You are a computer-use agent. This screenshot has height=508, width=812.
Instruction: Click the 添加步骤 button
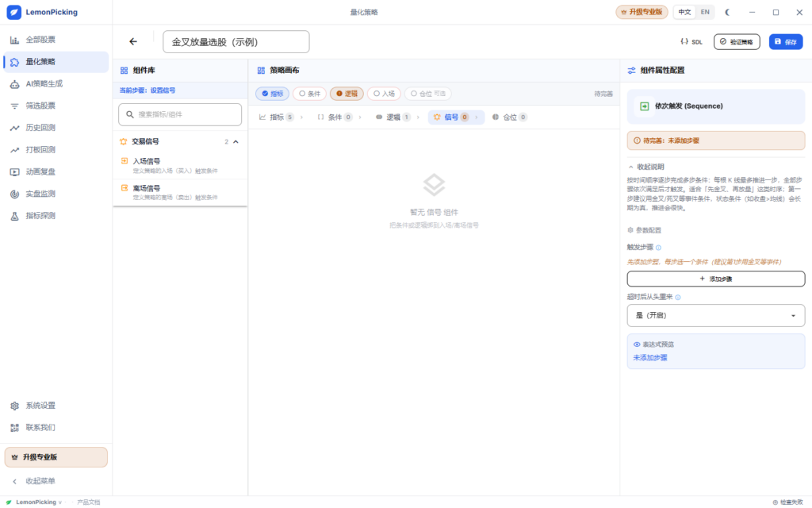coord(716,279)
